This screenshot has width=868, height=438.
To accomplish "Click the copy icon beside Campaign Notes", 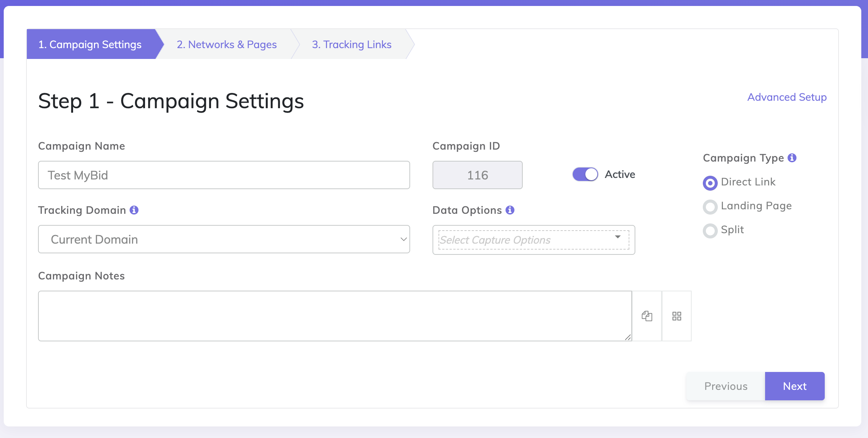I will [x=647, y=316].
